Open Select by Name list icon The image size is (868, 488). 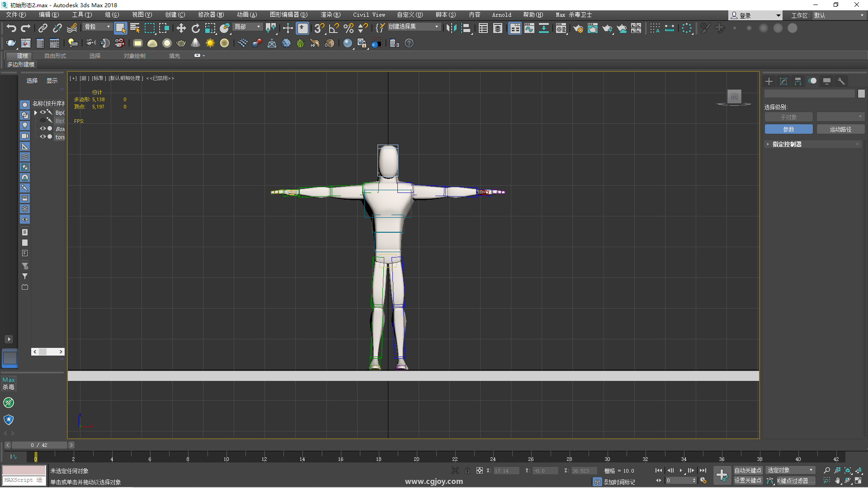[x=135, y=28]
